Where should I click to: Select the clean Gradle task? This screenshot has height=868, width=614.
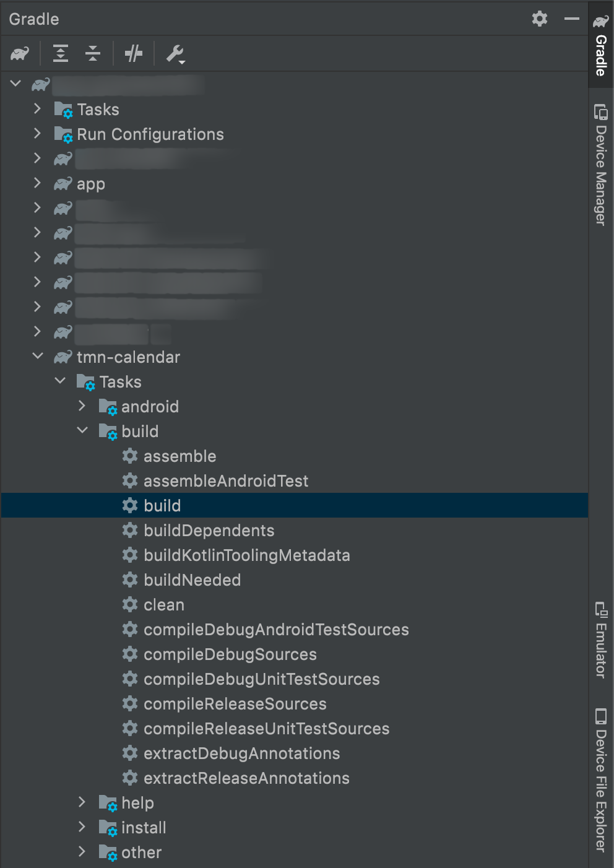tap(163, 605)
